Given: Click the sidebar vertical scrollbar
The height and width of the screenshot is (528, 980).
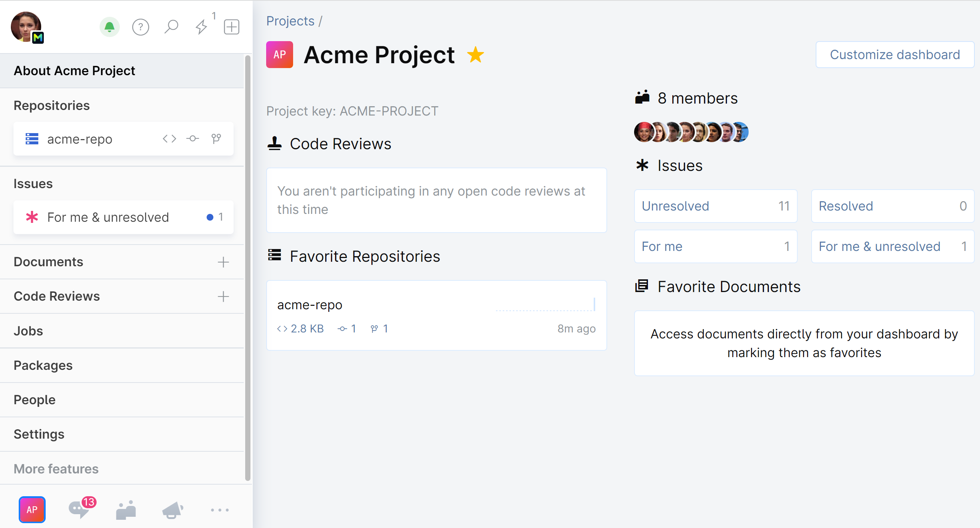Looking at the screenshot, I should tap(248, 266).
